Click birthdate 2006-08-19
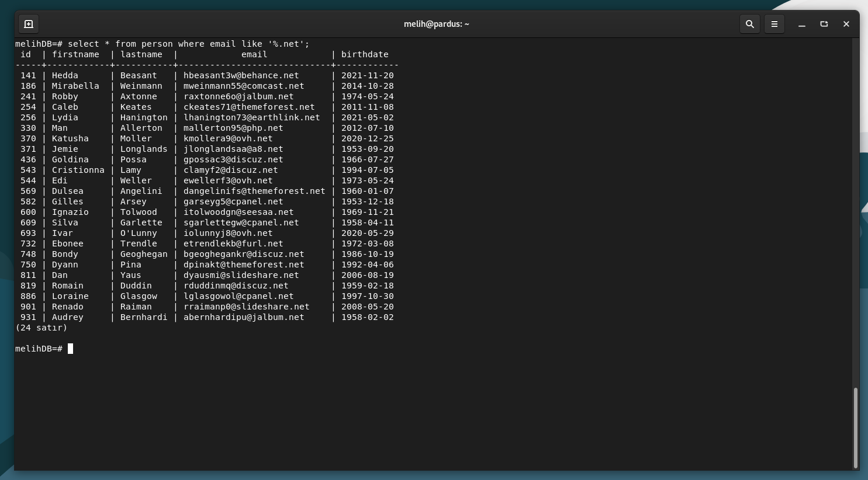 coord(368,275)
